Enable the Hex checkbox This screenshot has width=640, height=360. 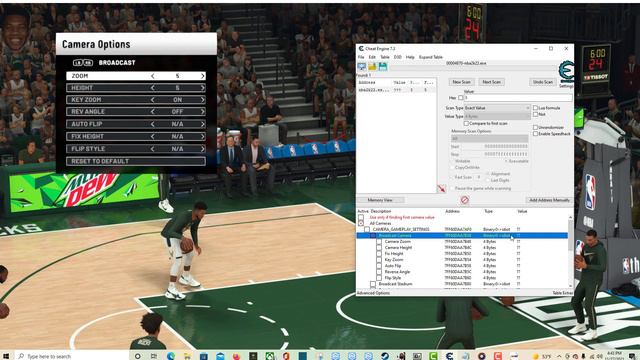coord(461,98)
